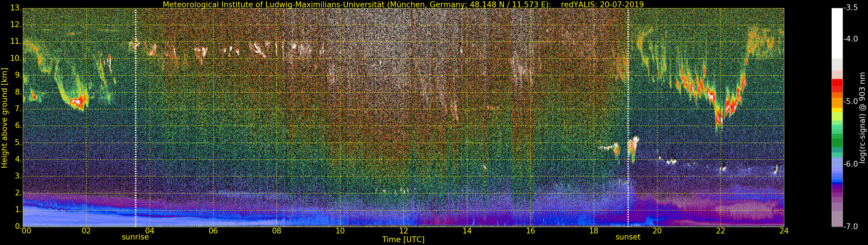This screenshot has width=868, height=245.
Task: Click the 'Time [UTC]' axis label
Action: (403, 240)
